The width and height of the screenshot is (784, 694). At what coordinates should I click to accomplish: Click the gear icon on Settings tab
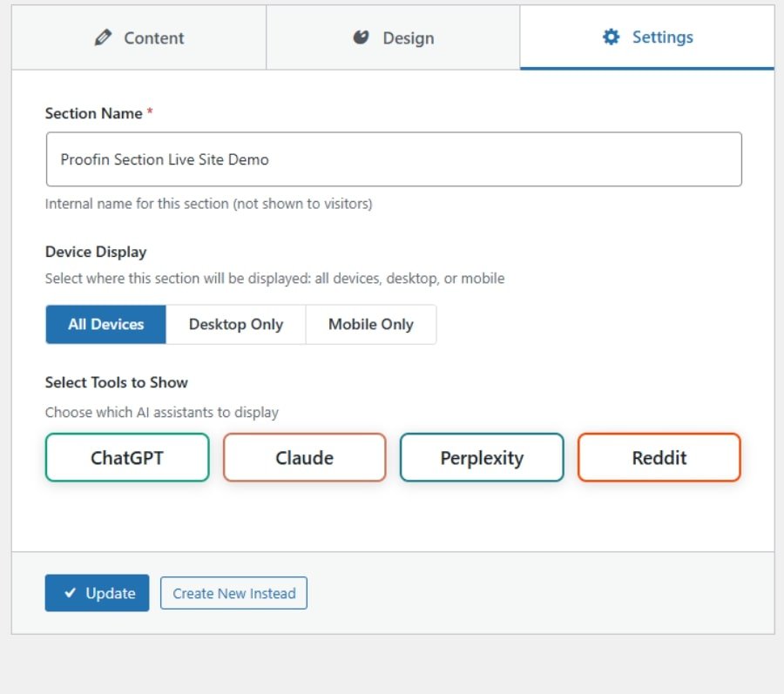click(x=612, y=37)
